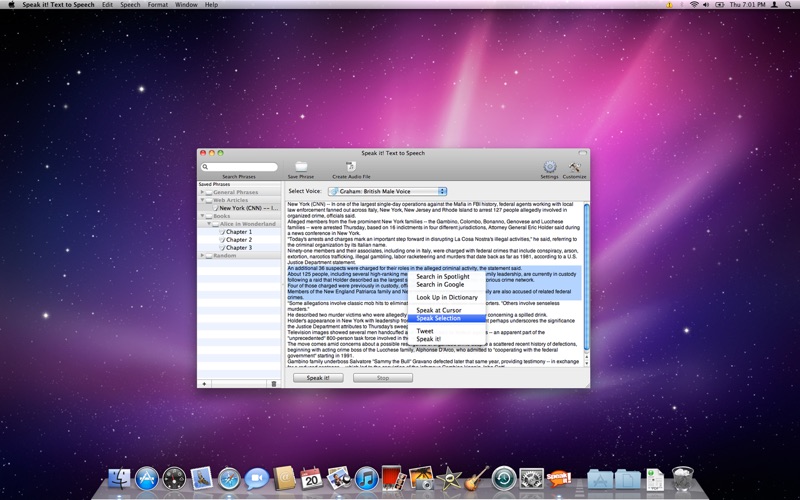
Task: Open Dashboard gauge icon in Dock
Action: pyautogui.click(x=174, y=479)
